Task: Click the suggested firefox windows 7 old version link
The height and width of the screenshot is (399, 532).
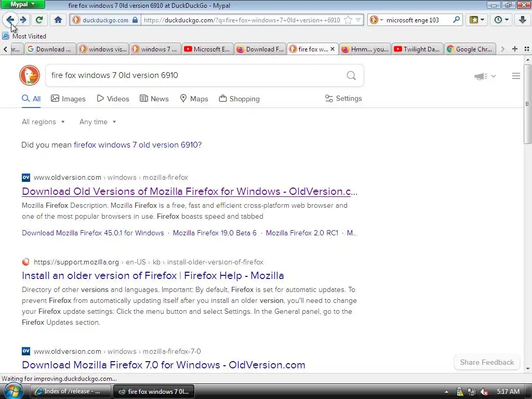Action: pos(136,145)
